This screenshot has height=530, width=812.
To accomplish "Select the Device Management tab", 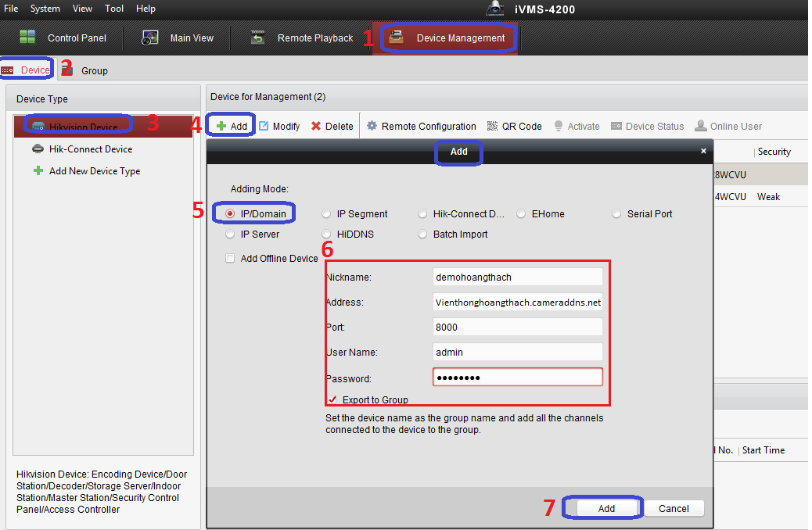I will [x=446, y=38].
